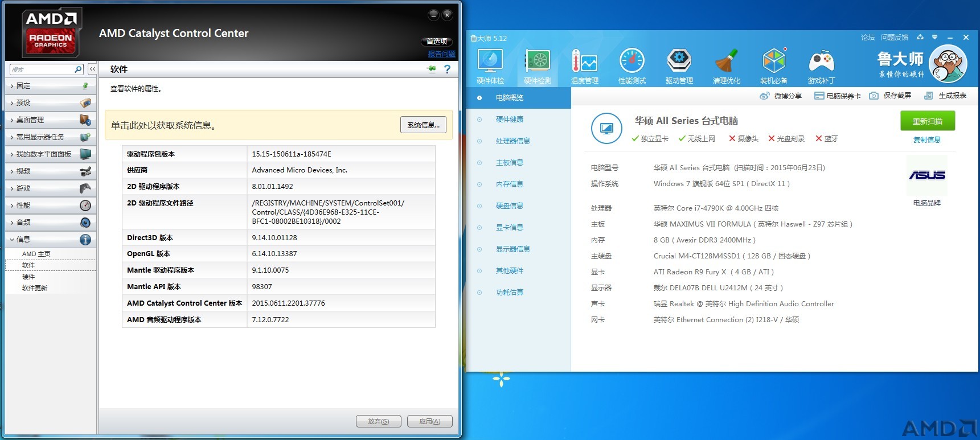Click the 音频 audio speaker icon
The width and height of the screenshot is (980, 440).
tap(85, 223)
